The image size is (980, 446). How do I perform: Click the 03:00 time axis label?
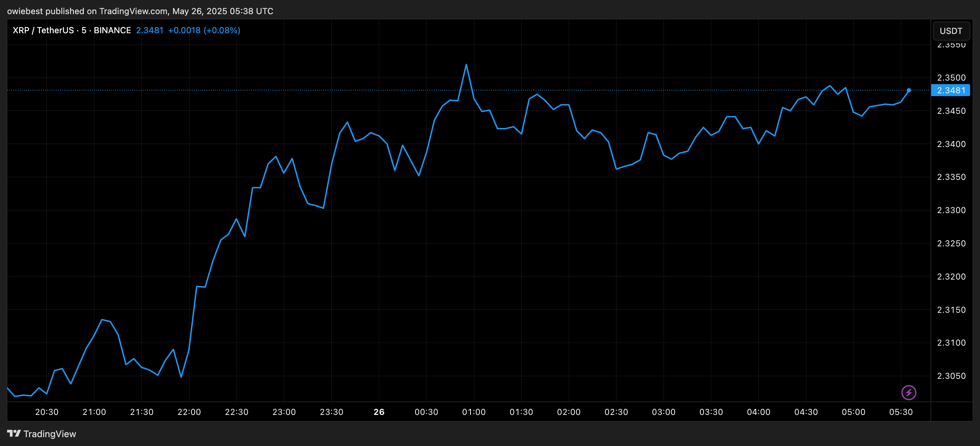click(x=664, y=412)
